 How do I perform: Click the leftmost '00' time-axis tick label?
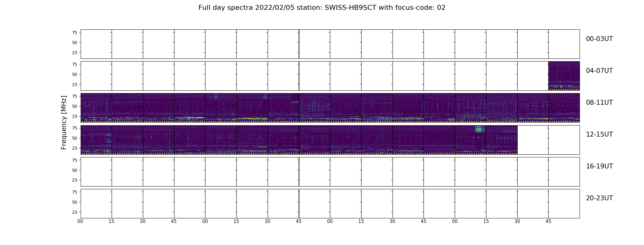80,221
